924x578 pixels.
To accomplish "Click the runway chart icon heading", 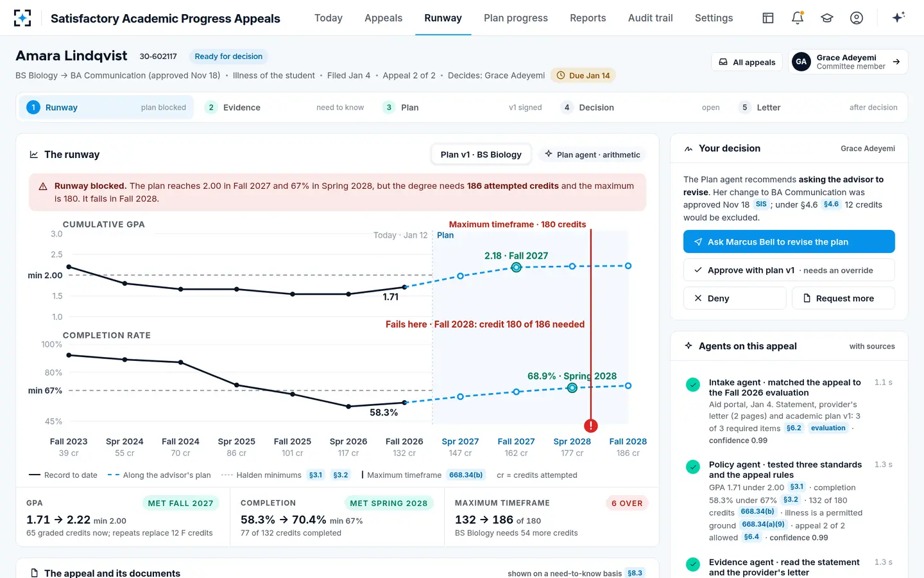I will (x=34, y=155).
